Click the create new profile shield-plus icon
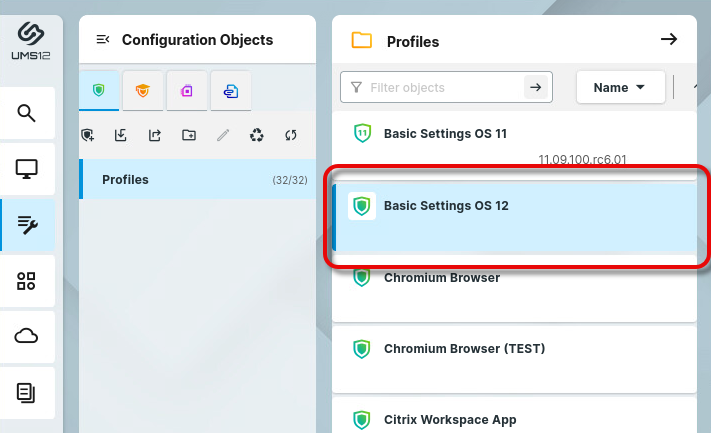The width and height of the screenshot is (711, 433). pos(89,135)
